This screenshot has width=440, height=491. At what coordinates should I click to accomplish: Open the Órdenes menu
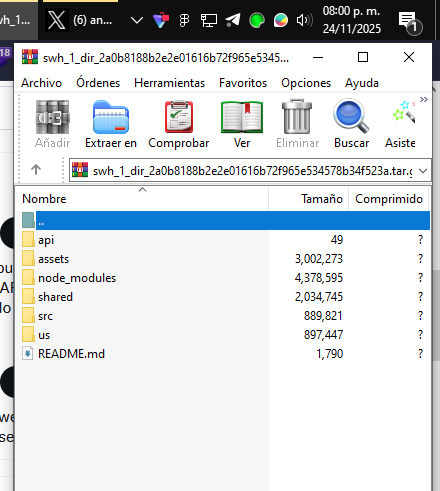pos(98,83)
